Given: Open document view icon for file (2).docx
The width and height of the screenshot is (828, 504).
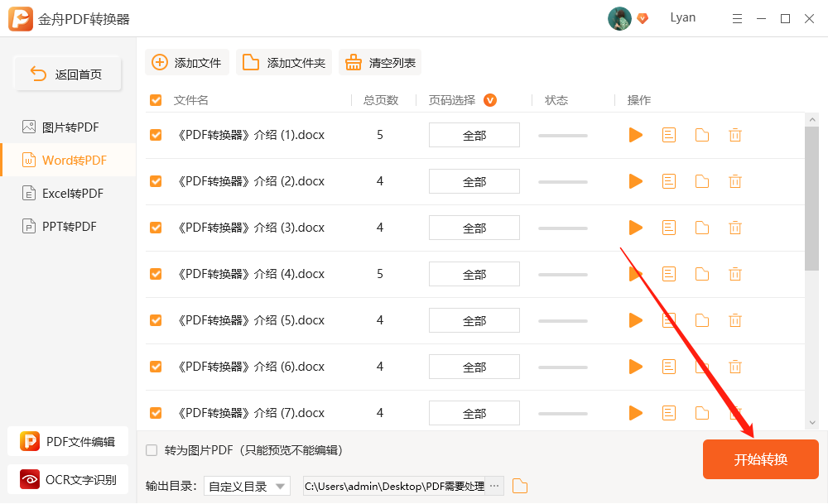Looking at the screenshot, I should coord(669,181).
